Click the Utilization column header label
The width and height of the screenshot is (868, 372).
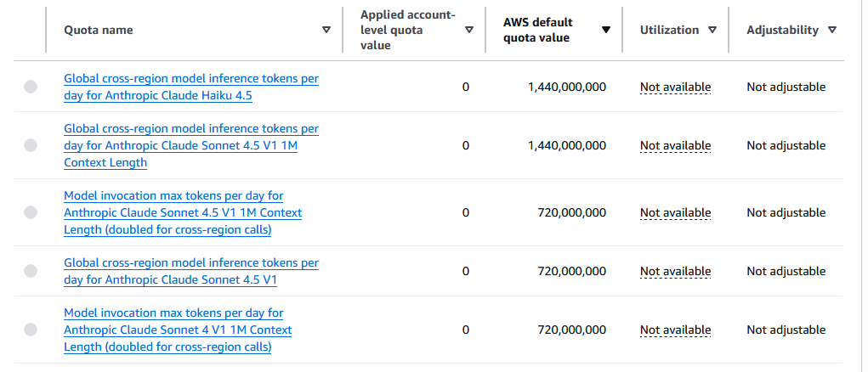tap(669, 30)
